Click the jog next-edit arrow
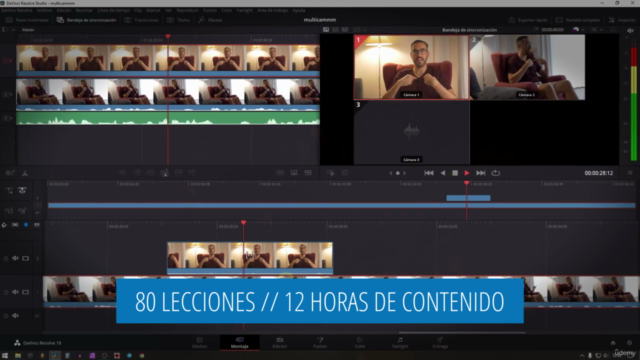Viewport: 640px width, 360px height. (x=404, y=173)
